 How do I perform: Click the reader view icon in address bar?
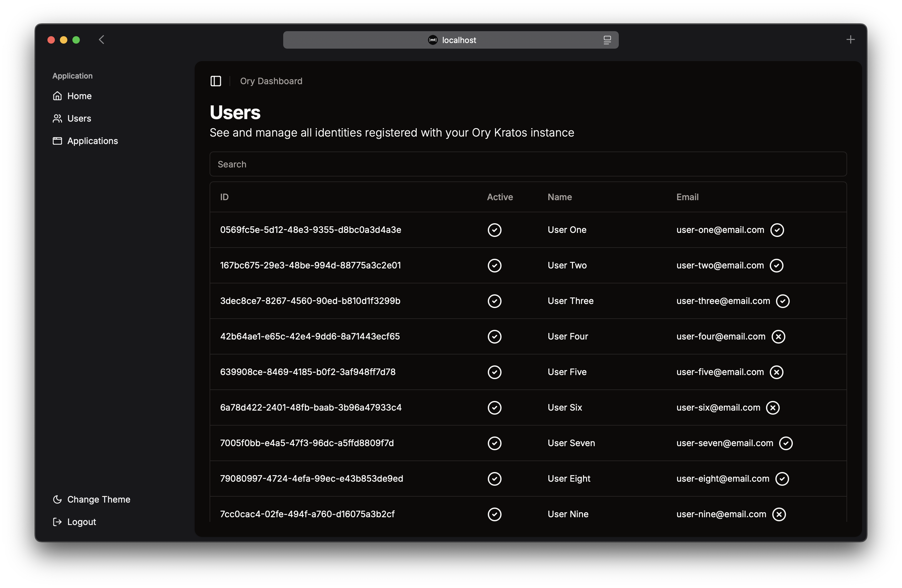[x=607, y=40]
